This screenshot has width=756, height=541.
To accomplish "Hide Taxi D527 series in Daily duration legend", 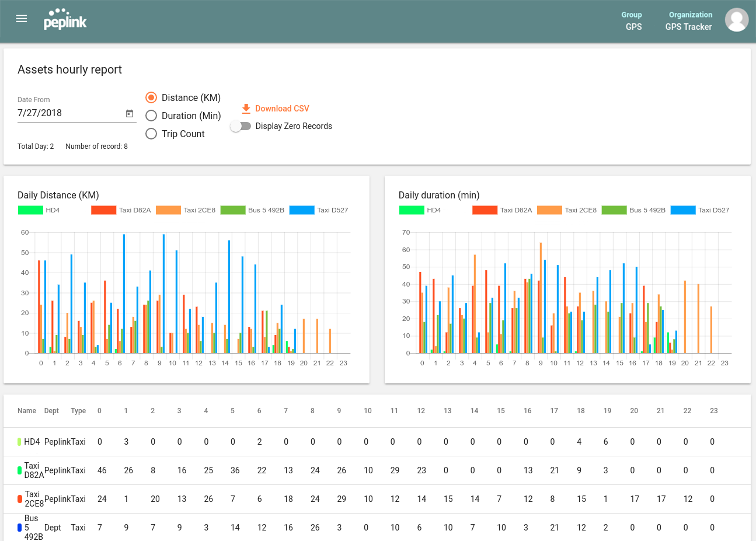I will pyautogui.click(x=683, y=210).
